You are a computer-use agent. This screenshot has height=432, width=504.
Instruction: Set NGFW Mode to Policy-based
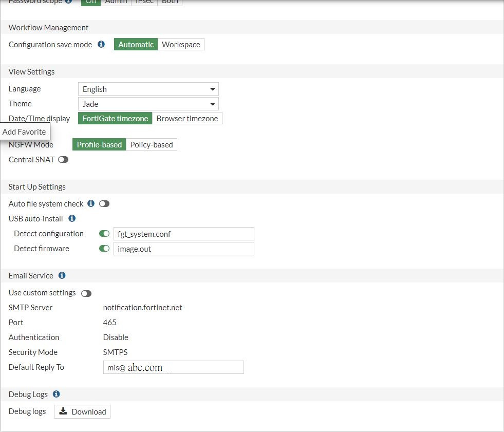152,145
